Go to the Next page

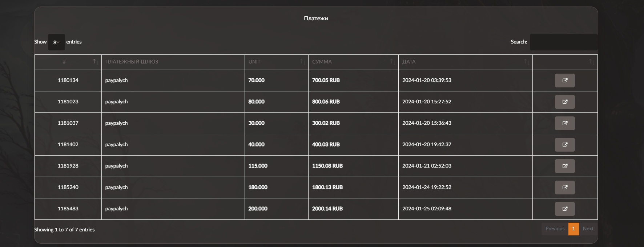click(x=588, y=229)
